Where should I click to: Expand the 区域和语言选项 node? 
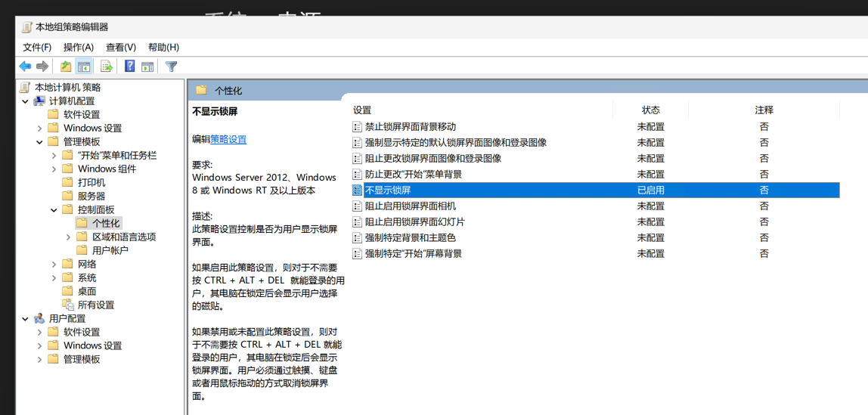pos(69,237)
